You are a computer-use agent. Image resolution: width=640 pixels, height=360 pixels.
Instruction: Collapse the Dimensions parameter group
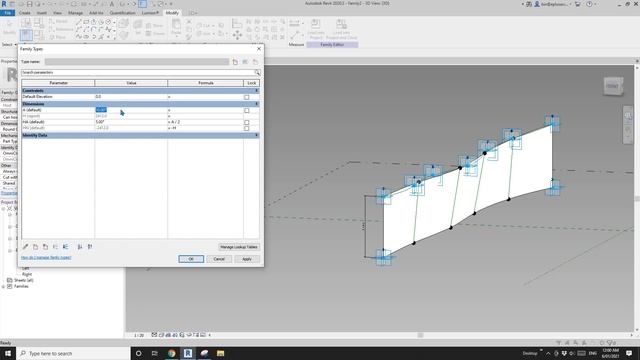click(x=257, y=104)
